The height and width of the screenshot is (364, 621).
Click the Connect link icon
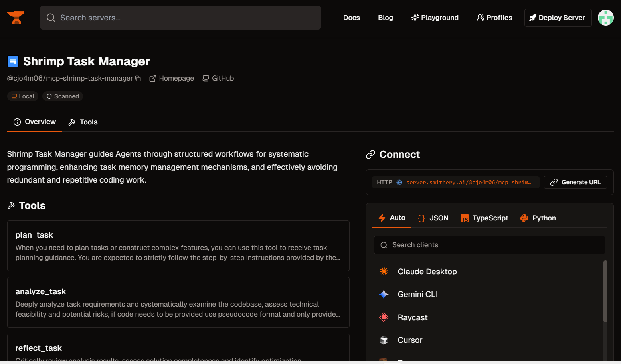(371, 155)
